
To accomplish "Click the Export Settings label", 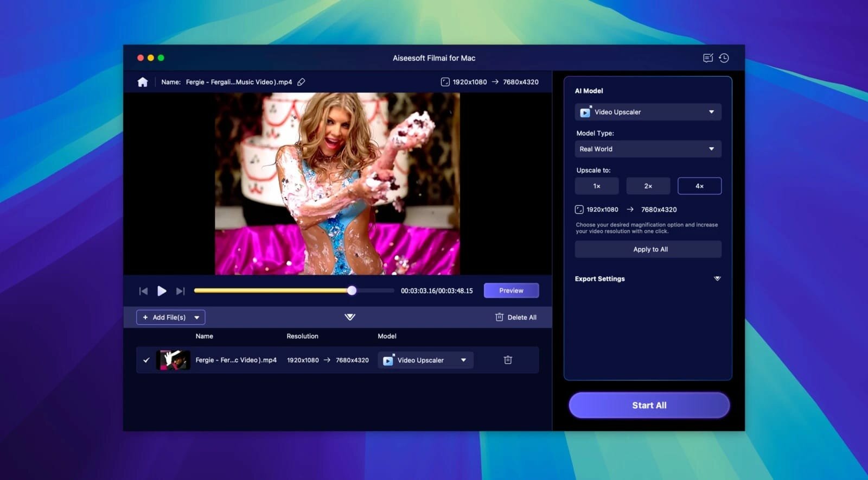I will click(x=600, y=279).
